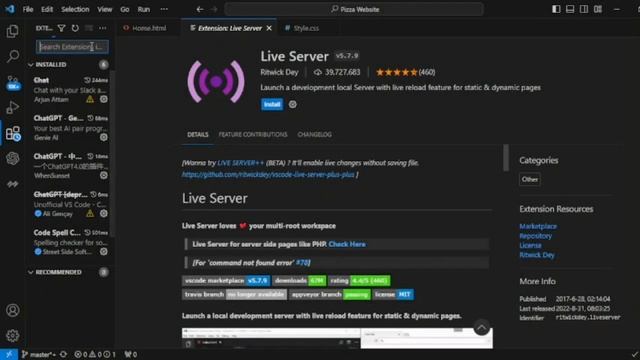Open the Live Server++ link
Image resolution: width=640 pixels, height=360 pixels.
(x=241, y=163)
